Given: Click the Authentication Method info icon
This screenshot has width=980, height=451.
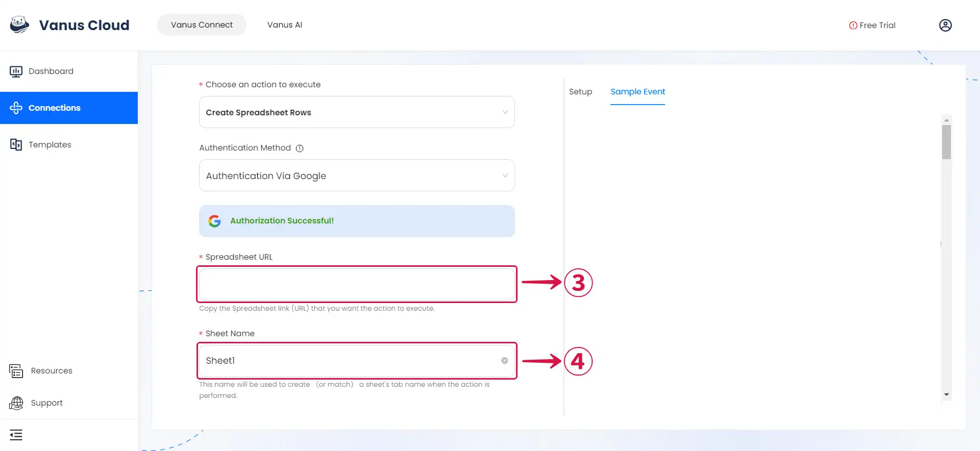Looking at the screenshot, I should point(300,148).
